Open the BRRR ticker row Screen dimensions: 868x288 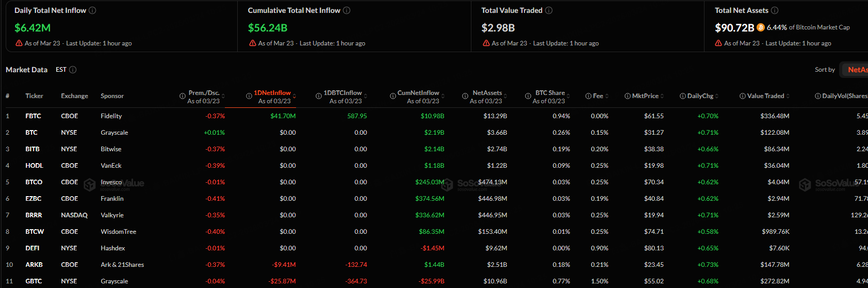(34, 215)
